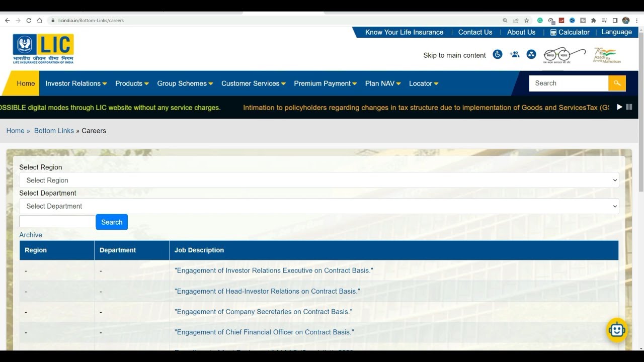Image resolution: width=644 pixels, height=362 pixels.
Task: Open the sitemap icon
Action: coord(531,54)
